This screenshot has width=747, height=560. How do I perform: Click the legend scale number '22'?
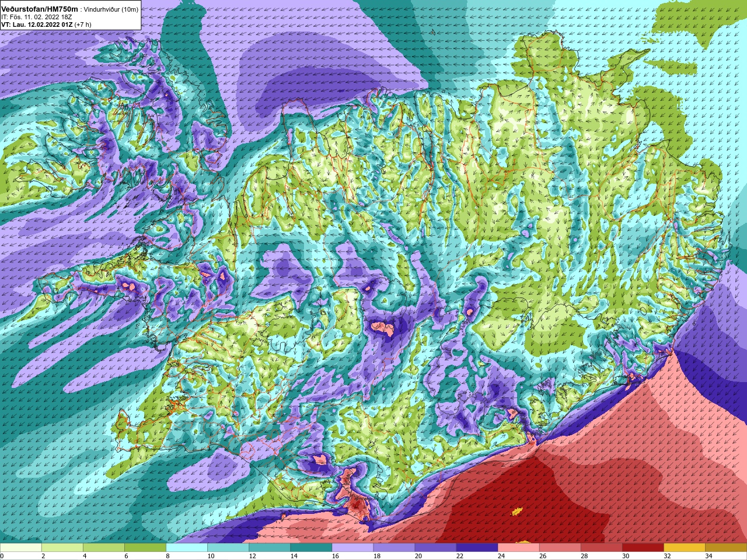point(459,556)
